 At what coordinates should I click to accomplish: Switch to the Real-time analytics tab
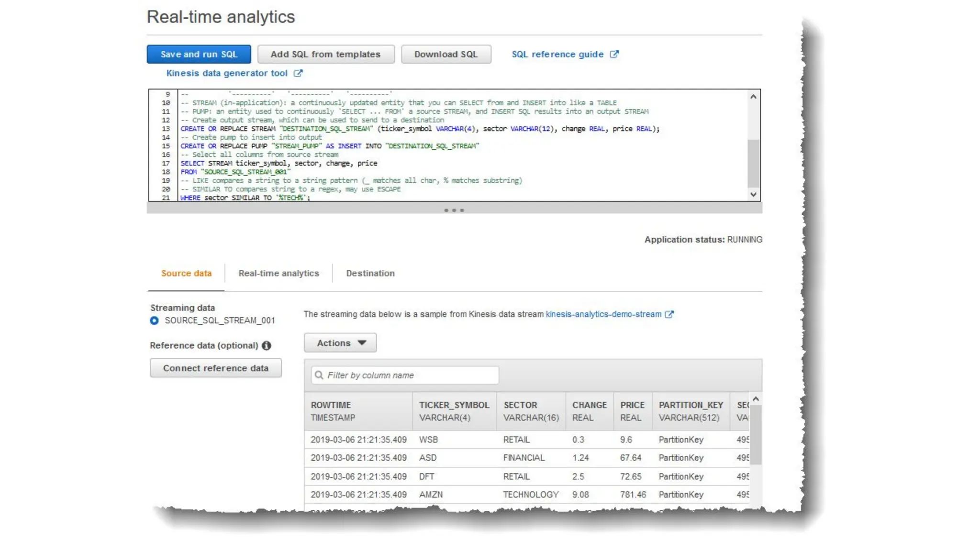(x=278, y=273)
